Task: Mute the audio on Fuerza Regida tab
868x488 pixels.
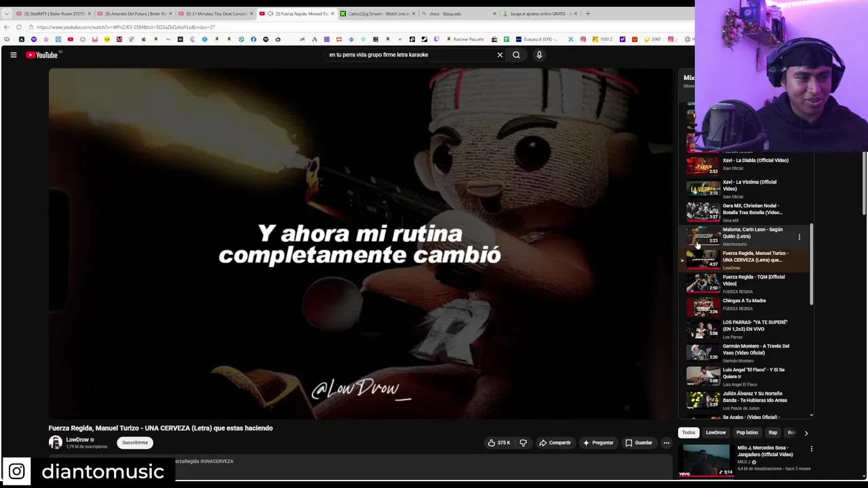Action: (270, 14)
